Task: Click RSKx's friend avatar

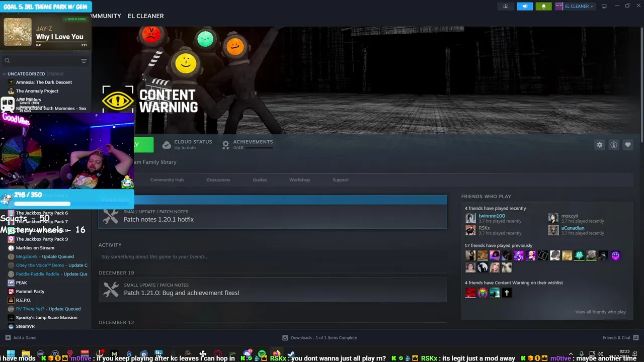Action: pos(470,230)
